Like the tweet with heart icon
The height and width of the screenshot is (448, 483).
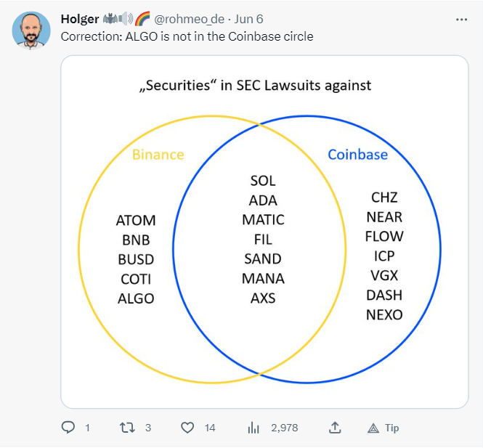pyautogui.click(x=187, y=428)
